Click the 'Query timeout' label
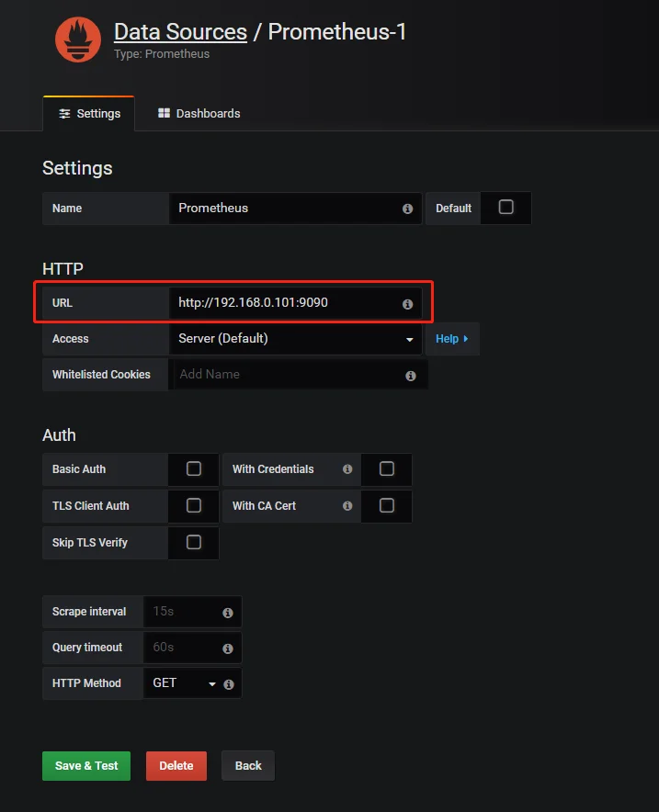 tap(87, 648)
